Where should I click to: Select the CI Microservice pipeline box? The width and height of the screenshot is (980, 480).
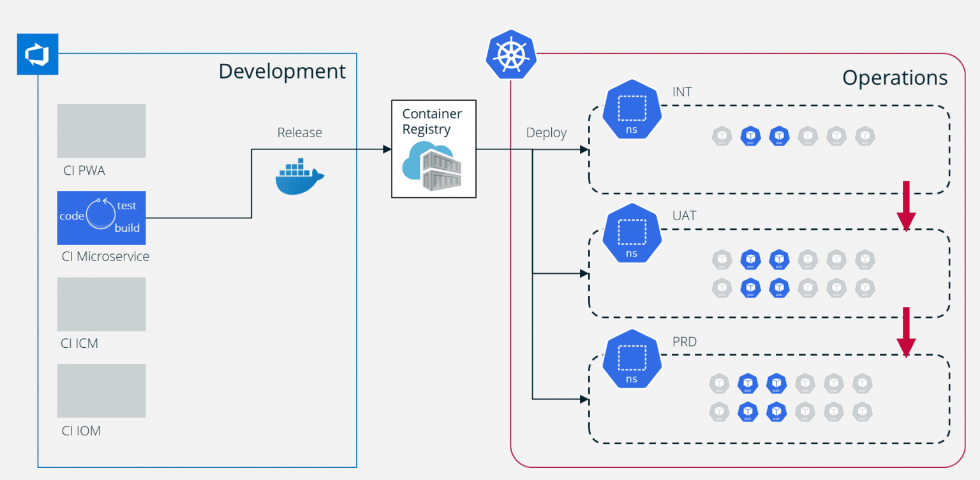click(101, 218)
